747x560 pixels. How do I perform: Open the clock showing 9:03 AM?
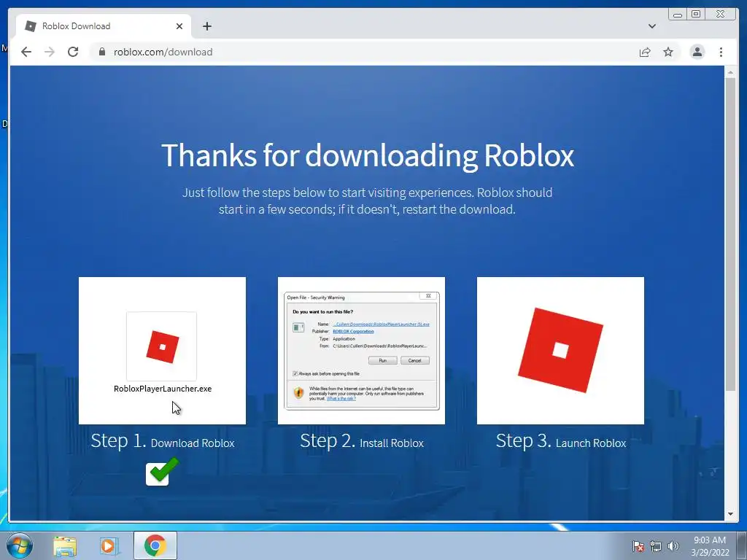pyautogui.click(x=710, y=546)
